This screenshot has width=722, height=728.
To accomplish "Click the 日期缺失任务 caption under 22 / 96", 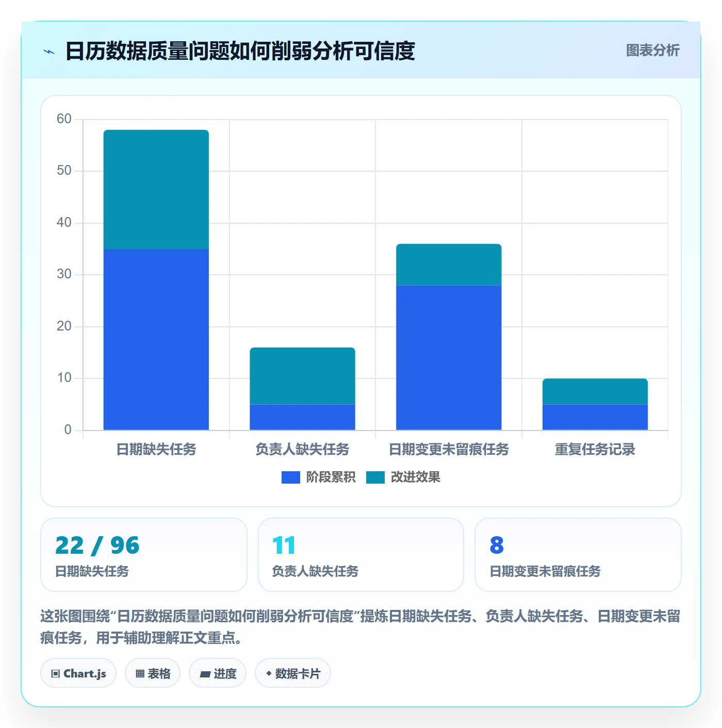I will (92, 571).
